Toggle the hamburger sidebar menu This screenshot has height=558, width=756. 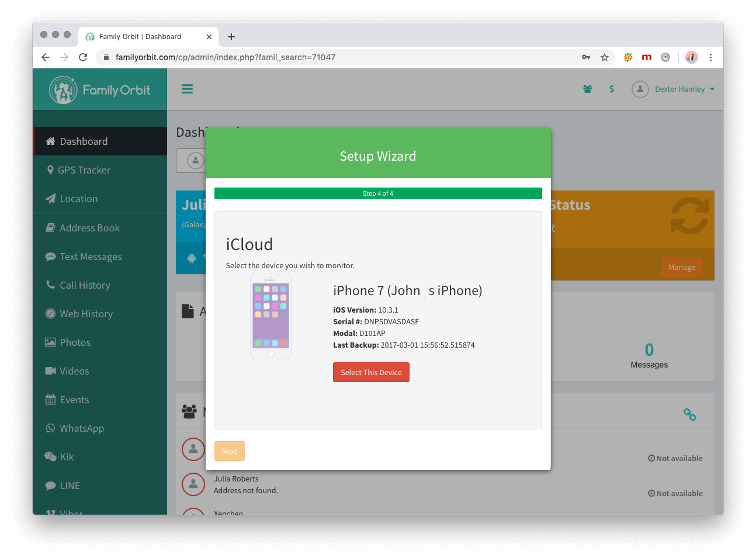(187, 89)
